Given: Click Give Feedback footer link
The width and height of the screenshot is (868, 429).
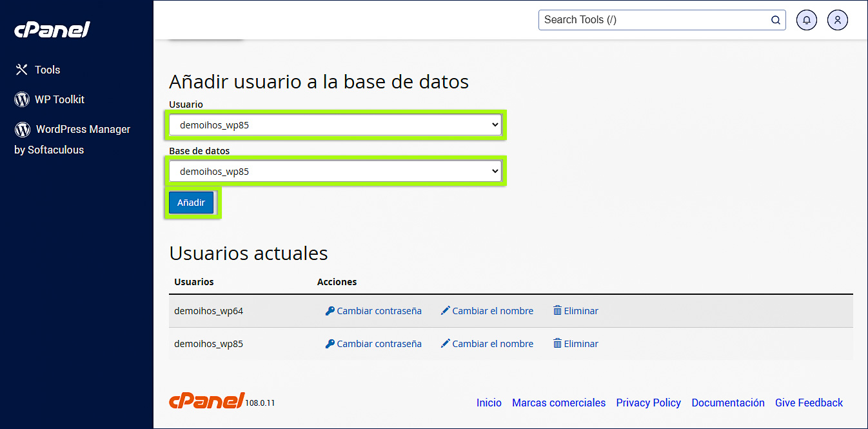Looking at the screenshot, I should coord(809,403).
